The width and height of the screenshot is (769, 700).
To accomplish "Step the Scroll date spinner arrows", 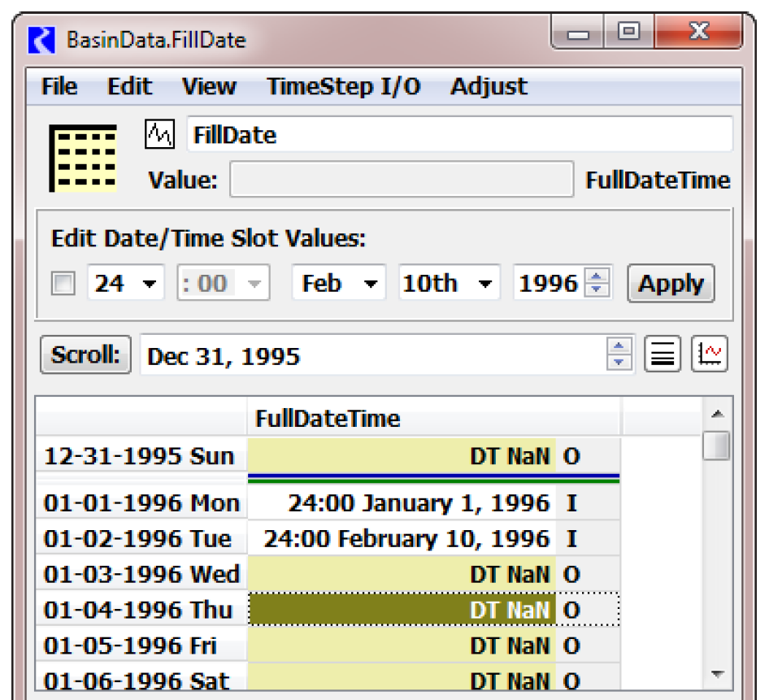I will point(619,355).
